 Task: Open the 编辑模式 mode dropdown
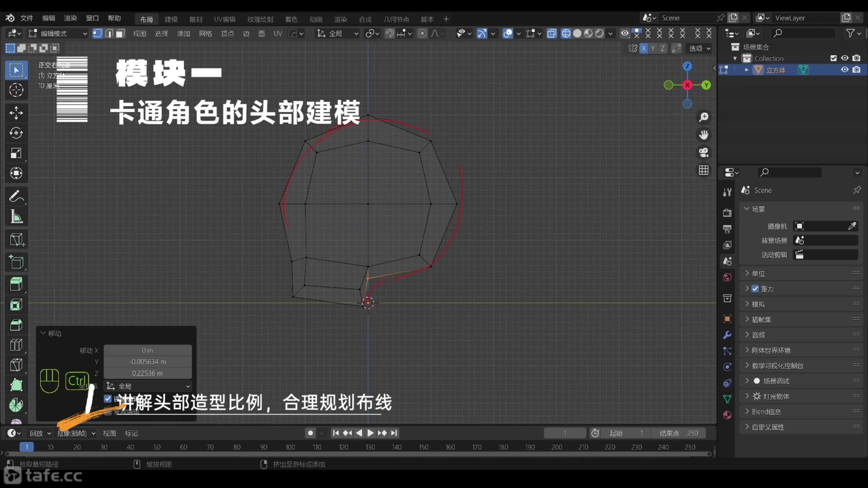point(58,33)
